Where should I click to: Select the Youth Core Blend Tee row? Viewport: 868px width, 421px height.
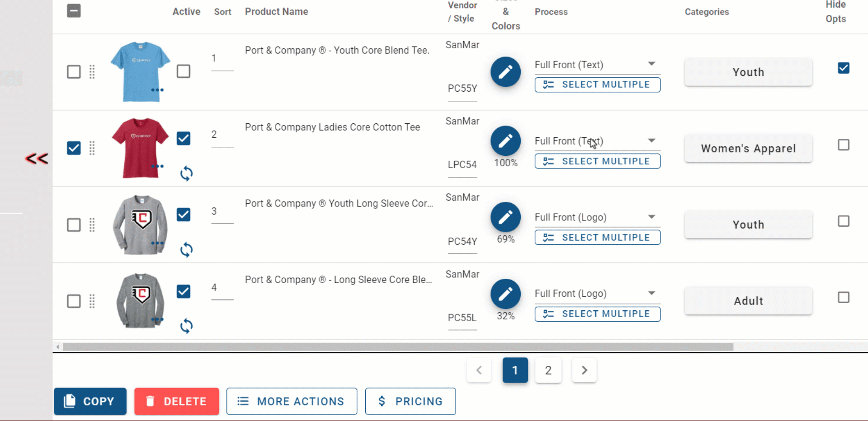(74, 72)
